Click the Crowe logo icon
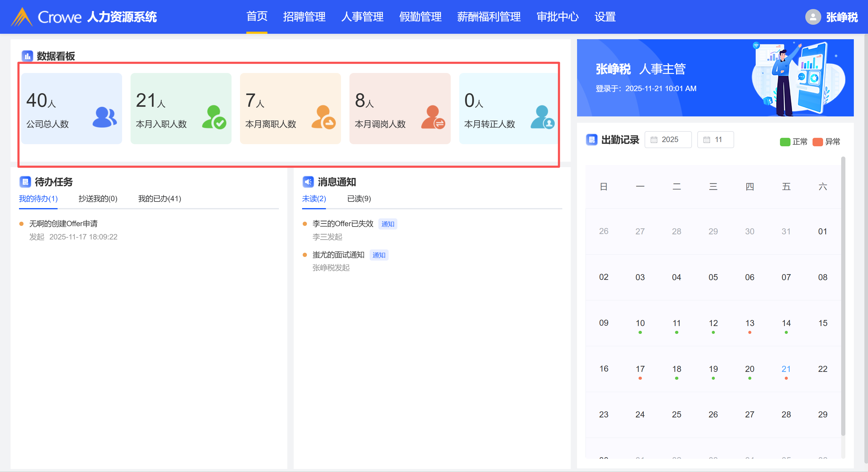This screenshot has width=868, height=472. point(22,17)
